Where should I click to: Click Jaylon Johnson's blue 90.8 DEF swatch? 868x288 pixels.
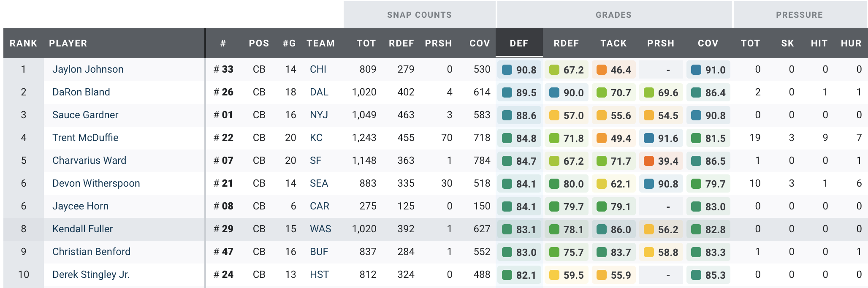point(507,70)
